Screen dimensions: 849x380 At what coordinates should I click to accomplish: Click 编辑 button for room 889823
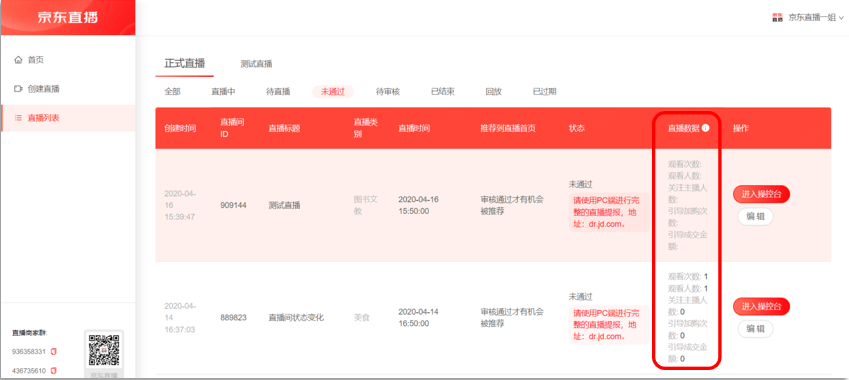(x=755, y=329)
